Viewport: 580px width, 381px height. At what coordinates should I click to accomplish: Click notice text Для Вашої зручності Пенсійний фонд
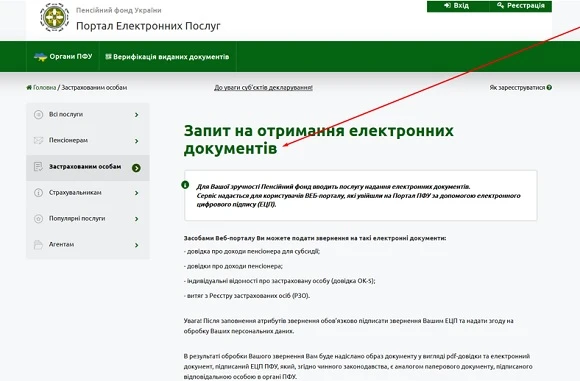[x=358, y=196]
